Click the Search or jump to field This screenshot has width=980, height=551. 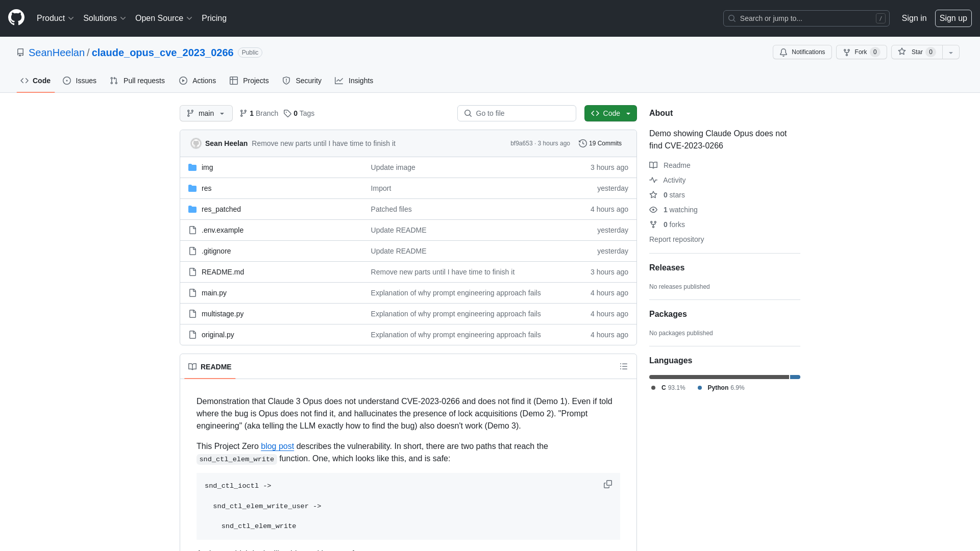(x=806, y=18)
